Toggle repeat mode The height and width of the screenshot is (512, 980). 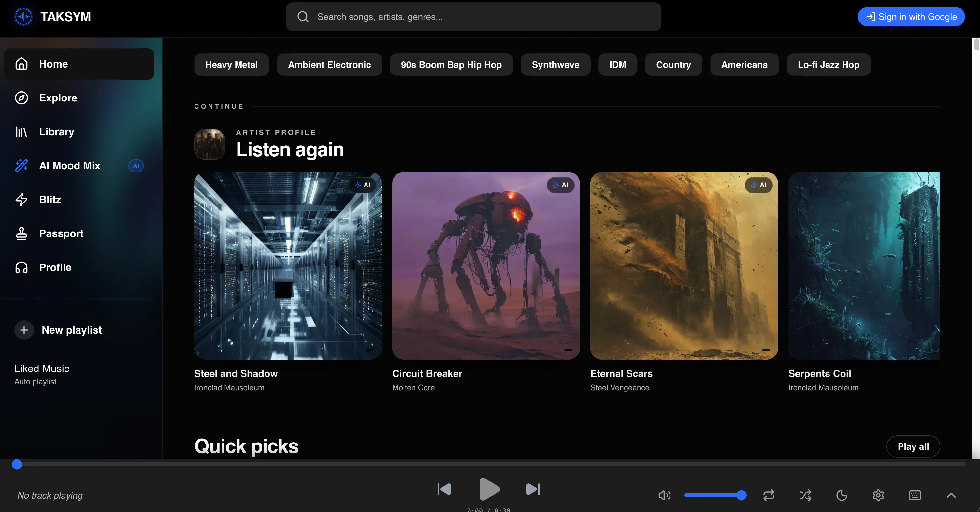(769, 495)
